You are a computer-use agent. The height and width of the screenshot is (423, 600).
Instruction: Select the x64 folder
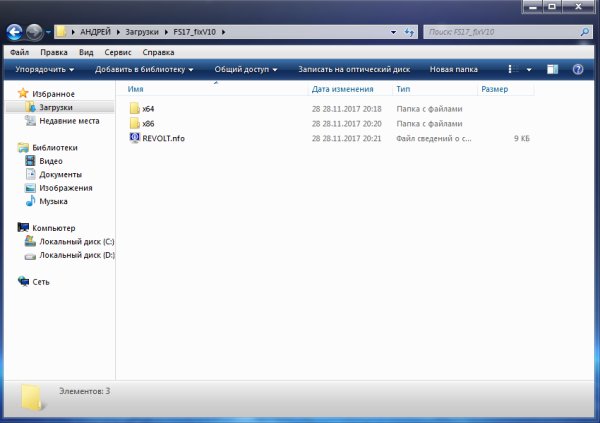pos(148,108)
